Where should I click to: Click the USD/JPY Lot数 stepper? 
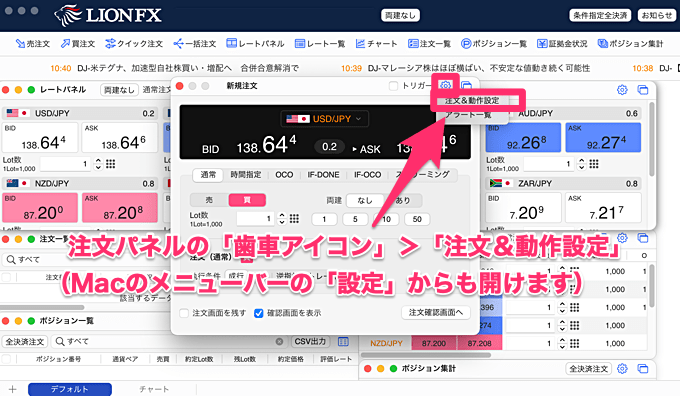98,164
